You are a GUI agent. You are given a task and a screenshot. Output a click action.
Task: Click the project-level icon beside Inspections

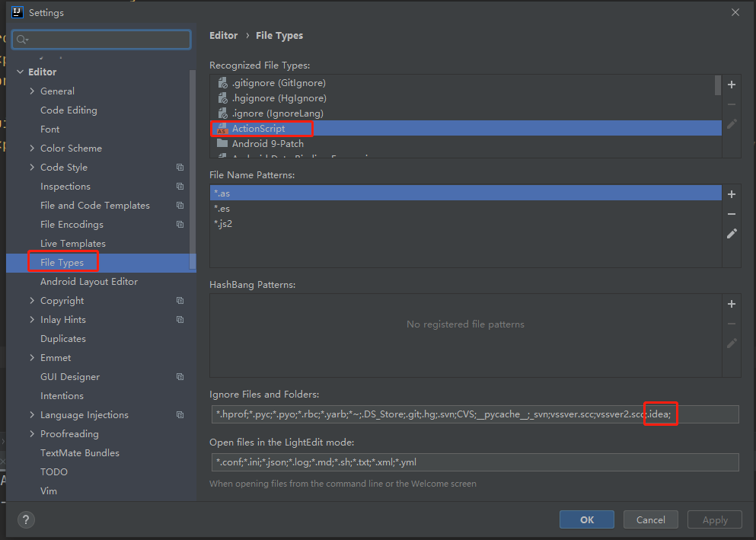click(180, 186)
